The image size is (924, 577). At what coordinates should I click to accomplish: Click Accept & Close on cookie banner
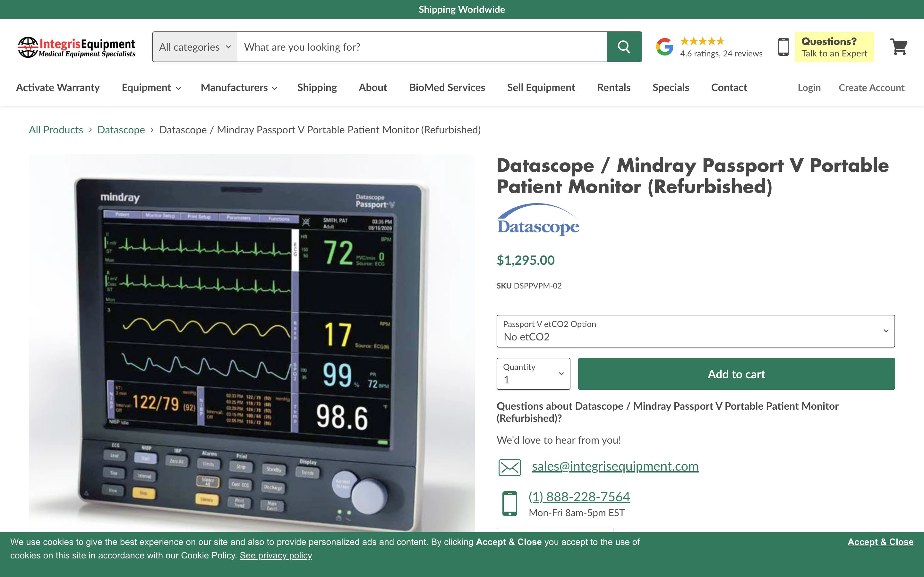point(880,542)
